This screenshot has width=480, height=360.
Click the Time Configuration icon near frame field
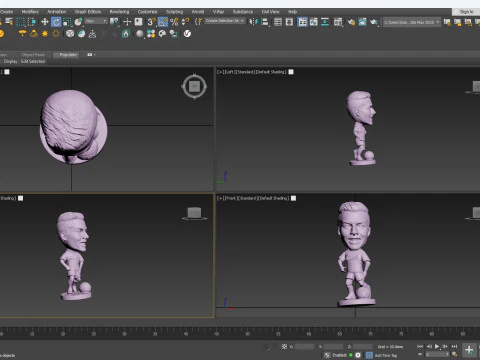click(x=454, y=354)
